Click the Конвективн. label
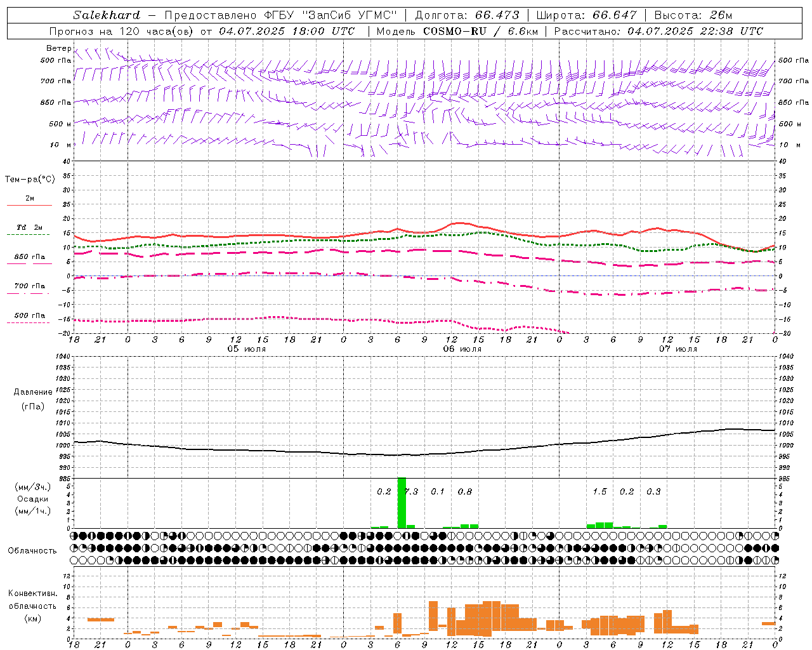The width and height of the screenshot is (812, 650). click(x=33, y=594)
